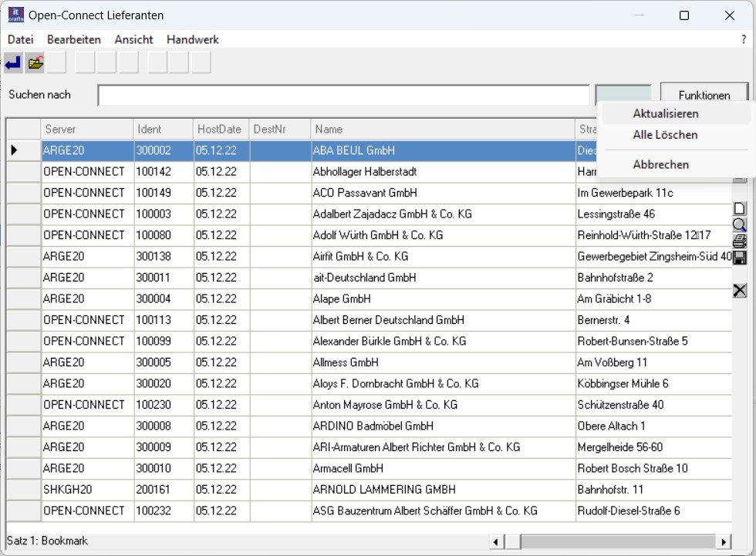This screenshot has width=756, height=556.
Task: Choose Aktualisieren from the popup menu
Action: coord(665,113)
